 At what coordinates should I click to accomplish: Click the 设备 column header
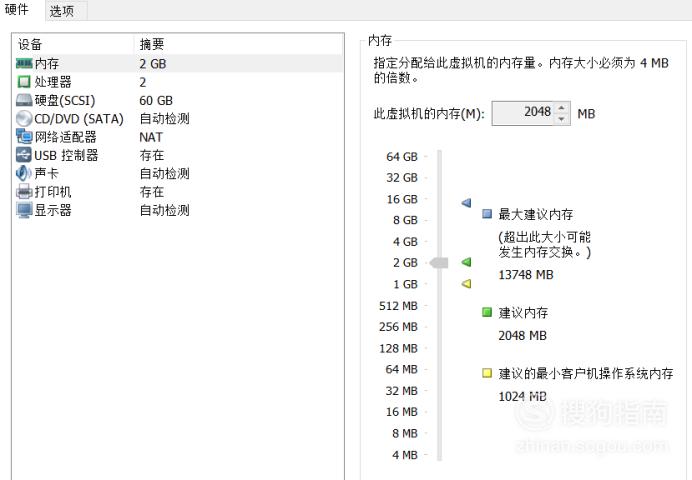74,44
